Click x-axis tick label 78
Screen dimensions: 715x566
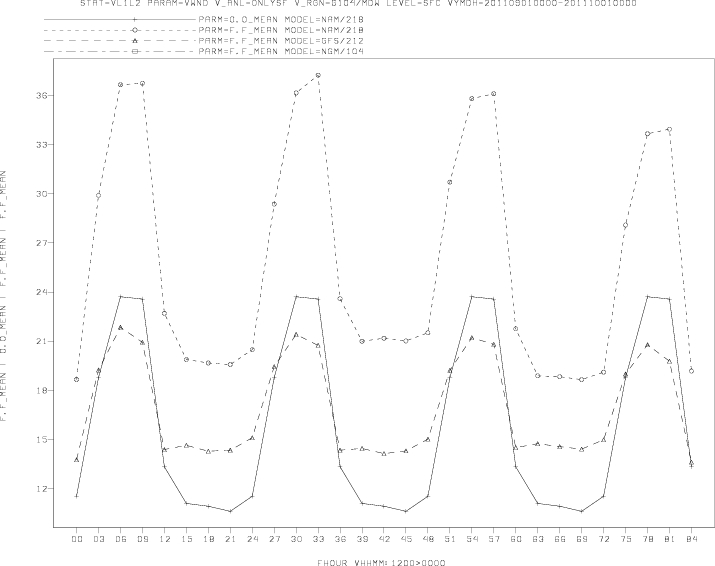648,539
